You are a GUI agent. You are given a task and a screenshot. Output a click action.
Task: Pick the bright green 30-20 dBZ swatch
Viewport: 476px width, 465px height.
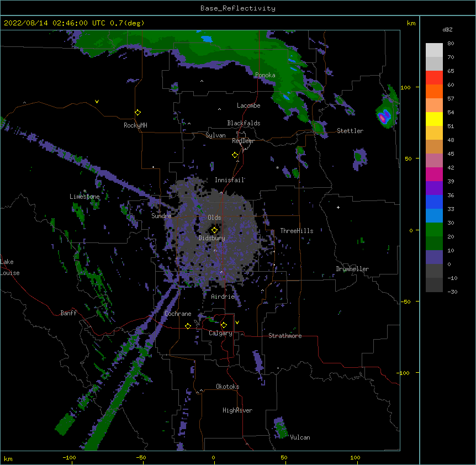pyautogui.click(x=434, y=230)
